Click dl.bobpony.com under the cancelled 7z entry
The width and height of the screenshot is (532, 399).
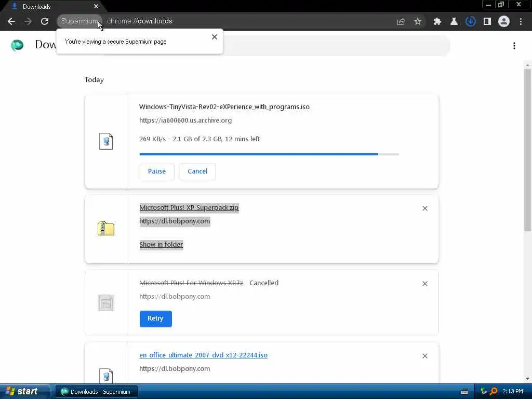pyautogui.click(x=175, y=297)
